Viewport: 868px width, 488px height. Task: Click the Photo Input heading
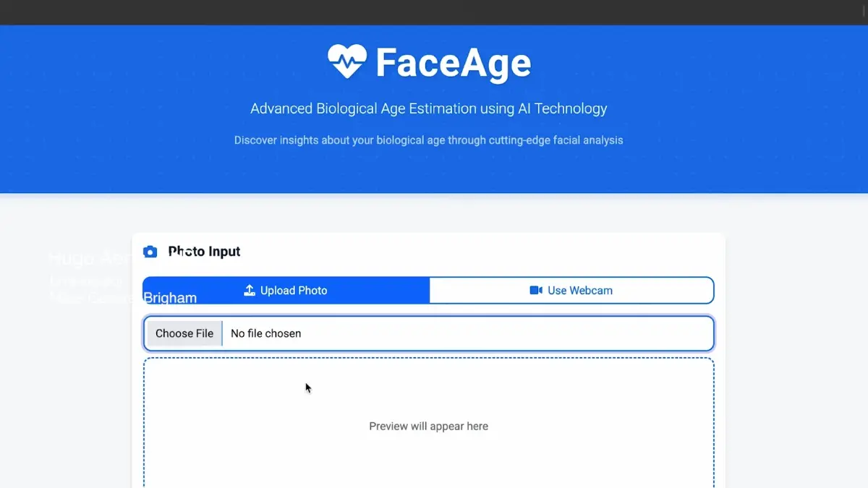pos(204,251)
